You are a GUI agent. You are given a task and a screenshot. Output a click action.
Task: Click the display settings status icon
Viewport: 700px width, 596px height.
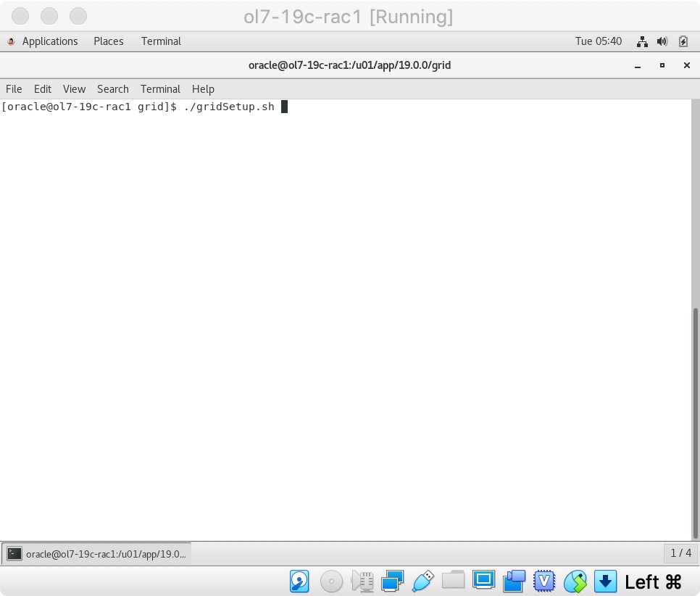pos(483,580)
